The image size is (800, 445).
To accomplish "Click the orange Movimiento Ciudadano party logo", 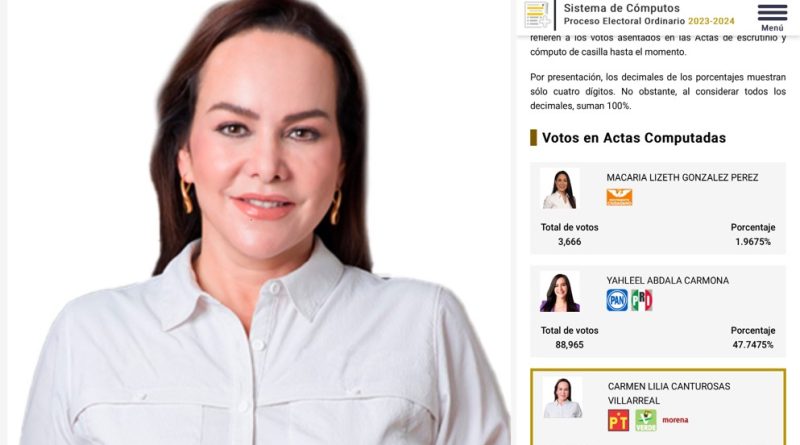I will coord(619,197).
